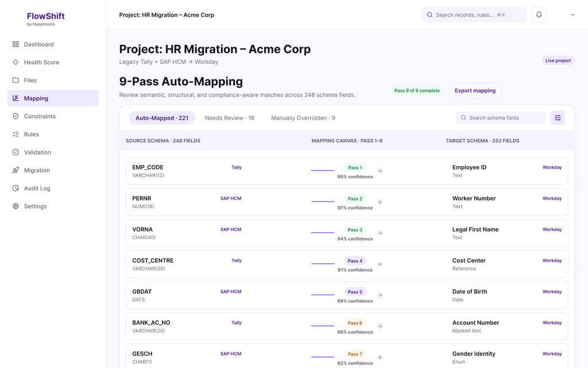Click the Export mapping button
The image size is (588, 368).
(x=475, y=90)
